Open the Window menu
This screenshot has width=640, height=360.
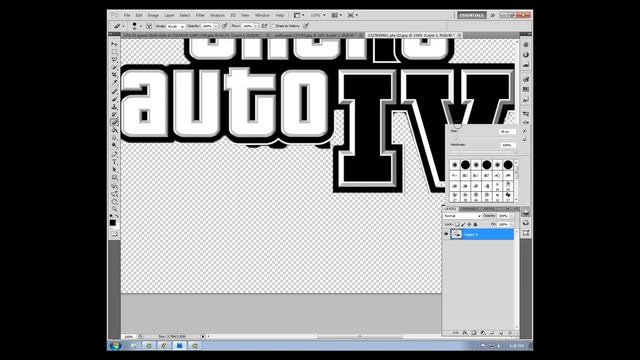click(262, 15)
